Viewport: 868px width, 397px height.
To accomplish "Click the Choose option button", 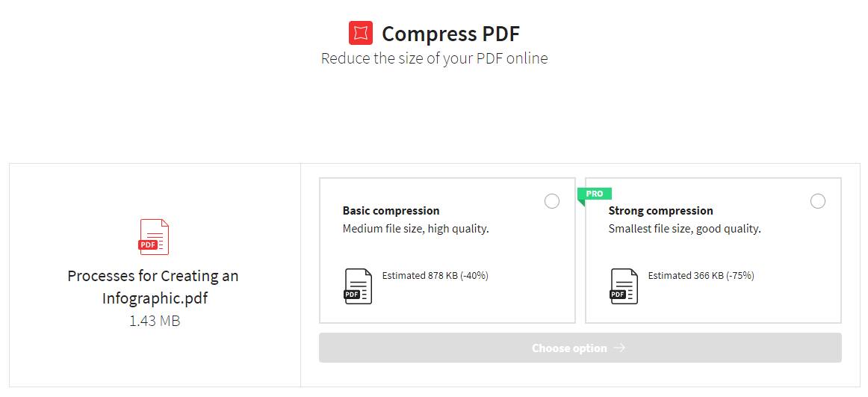I will (x=580, y=348).
